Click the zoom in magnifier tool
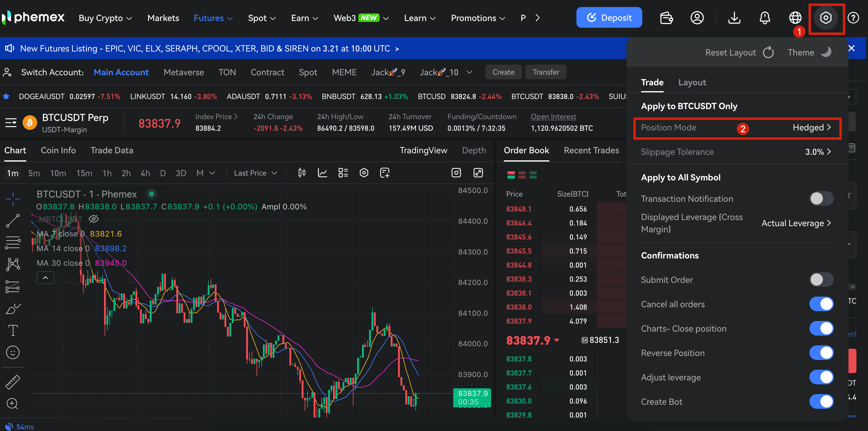Image resolution: width=868 pixels, height=431 pixels. (12, 403)
